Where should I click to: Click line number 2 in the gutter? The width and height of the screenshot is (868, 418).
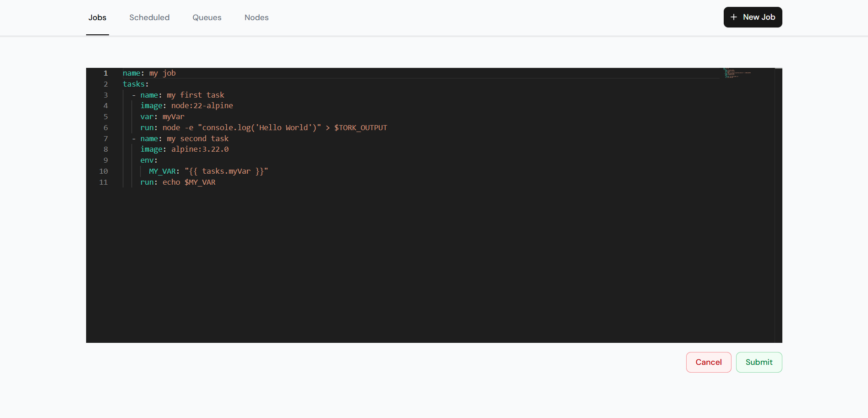(x=106, y=84)
